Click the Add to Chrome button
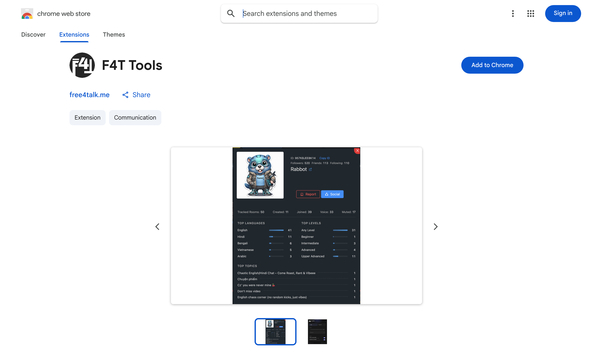593x364 pixels. pyautogui.click(x=492, y=65)
